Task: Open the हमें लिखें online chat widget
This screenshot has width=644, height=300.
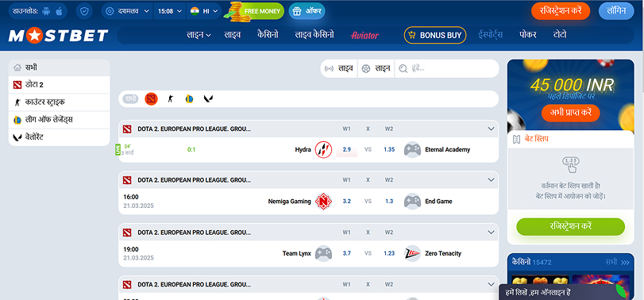Action: point(571,293)
